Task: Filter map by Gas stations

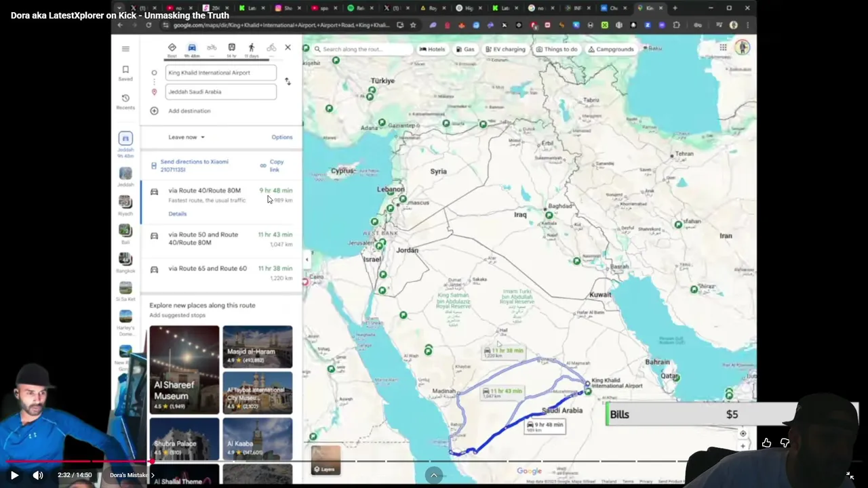Action: click(x=465, y=49)
